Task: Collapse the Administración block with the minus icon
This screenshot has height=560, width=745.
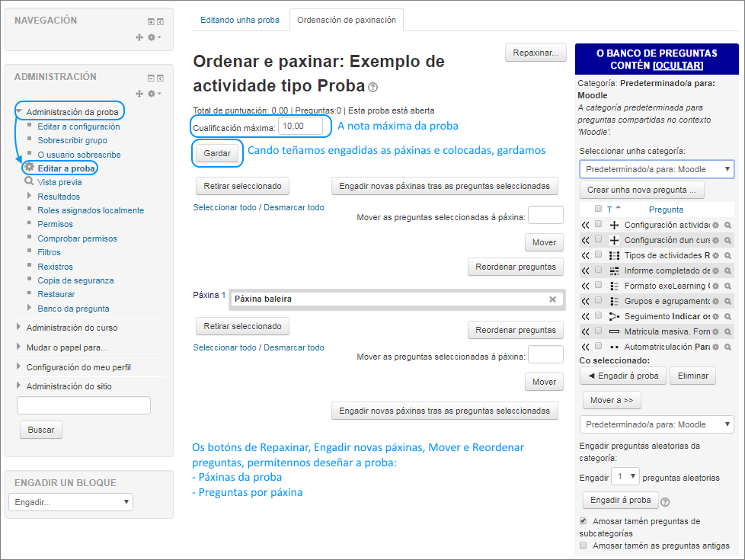Action: point(151,77)
